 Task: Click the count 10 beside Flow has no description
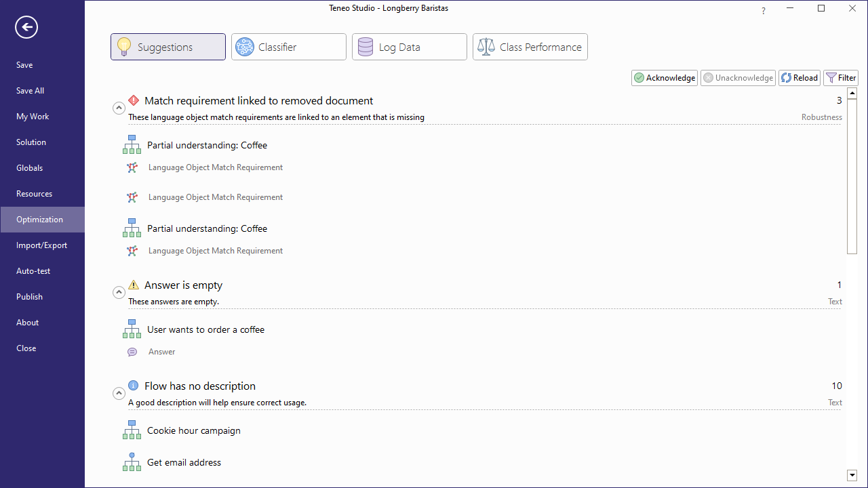click(x=837, y=386)
